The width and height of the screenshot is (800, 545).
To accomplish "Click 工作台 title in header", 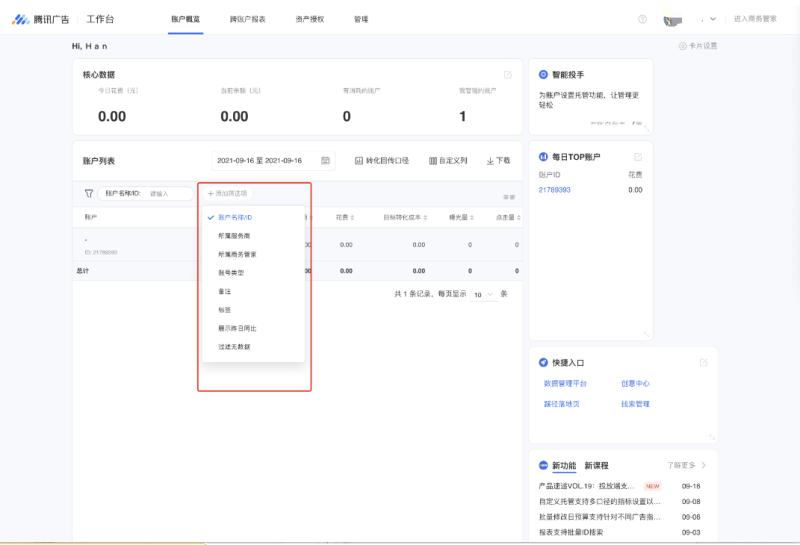I will click(101, 19).
